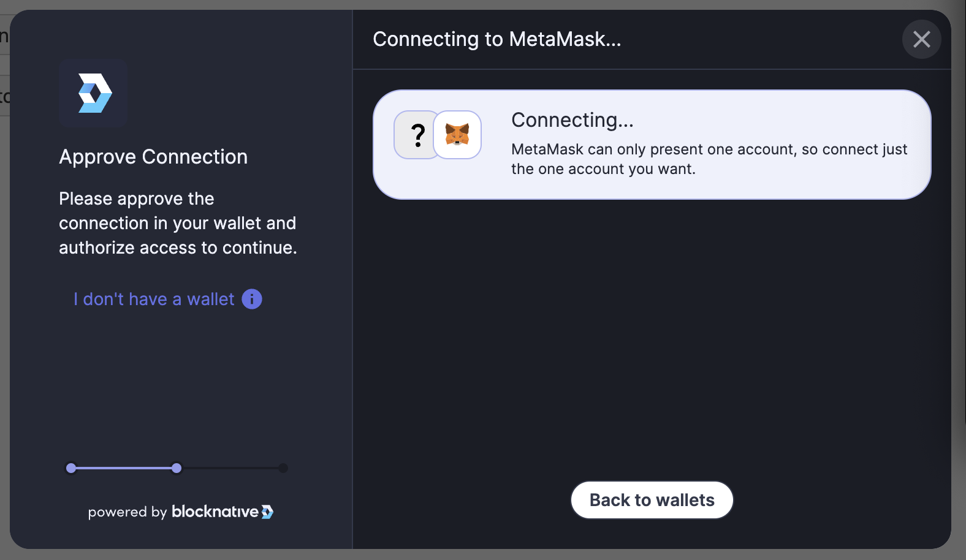Screen dimensions: 966x560
Task: Select the current middle progress step
Action: (177, 468)
